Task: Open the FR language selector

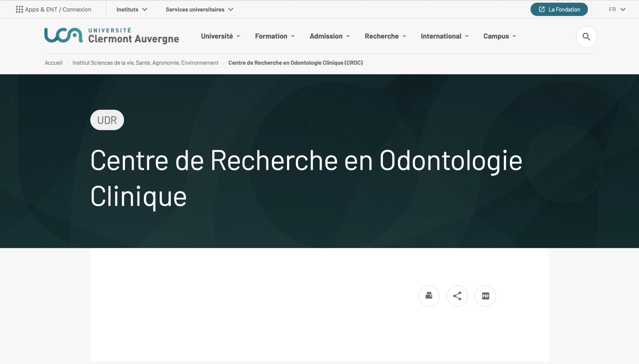Action: tap(617, 9)
